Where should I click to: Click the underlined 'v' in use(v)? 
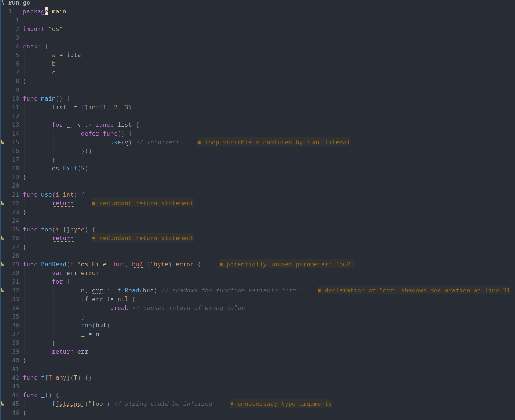click(127, 142)
